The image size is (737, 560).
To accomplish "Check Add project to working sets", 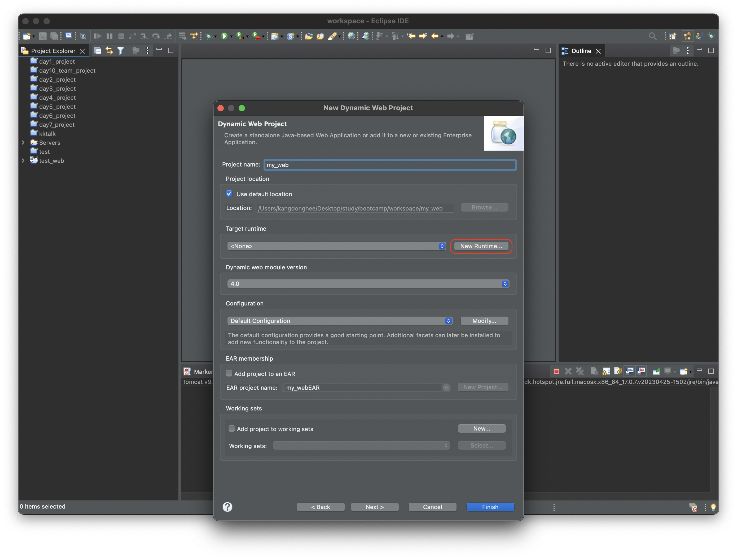I will [x=231, y=429].
